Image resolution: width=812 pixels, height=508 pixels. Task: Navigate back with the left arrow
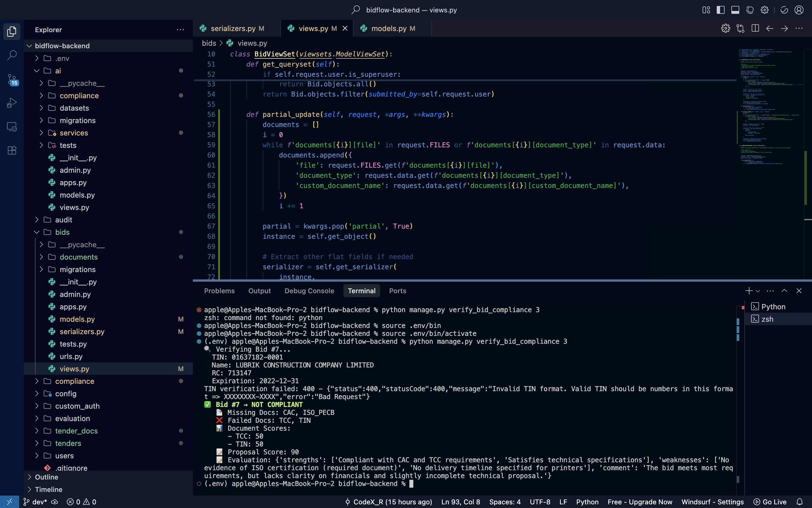(770, 28)
